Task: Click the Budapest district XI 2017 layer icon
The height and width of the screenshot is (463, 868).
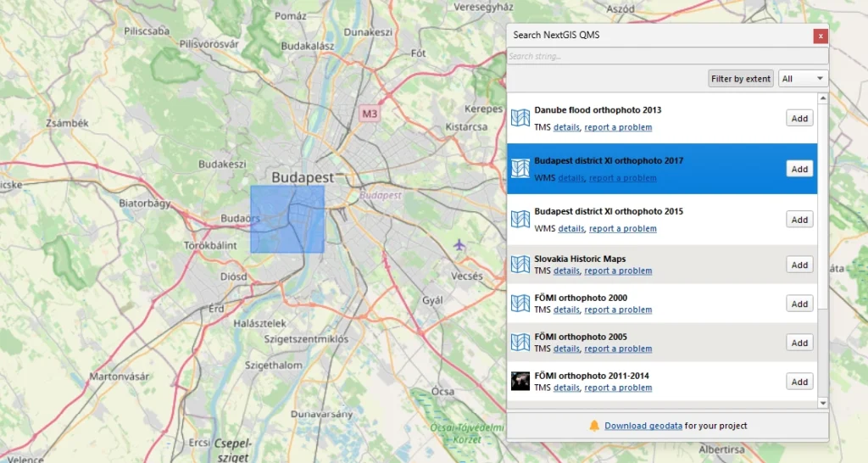Action: point(520,169)
